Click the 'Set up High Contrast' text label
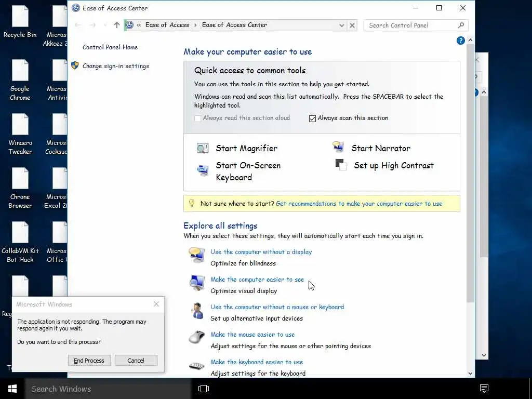Screen dimensions: 532x399 coord(394,166)
